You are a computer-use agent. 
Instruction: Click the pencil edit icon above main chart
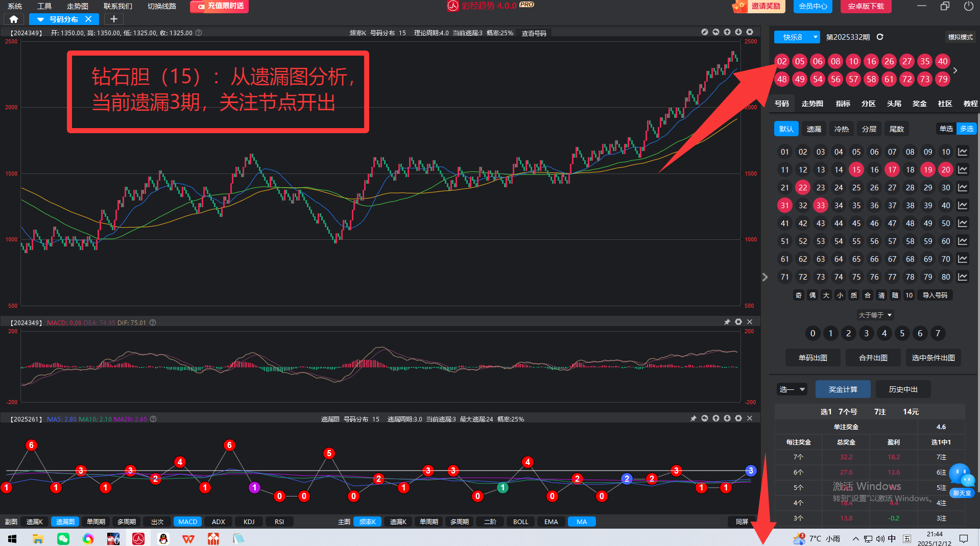(705, 32)
